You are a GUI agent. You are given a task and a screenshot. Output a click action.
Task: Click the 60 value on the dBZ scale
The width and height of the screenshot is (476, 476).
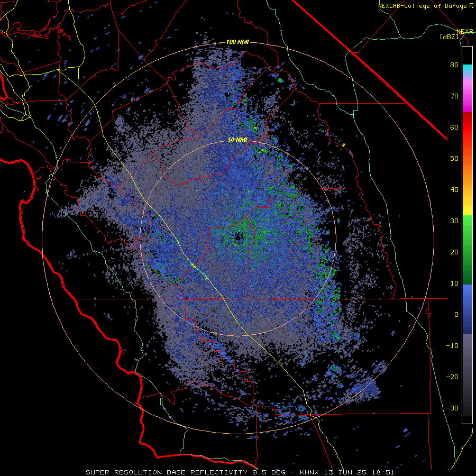pos(454,127)
